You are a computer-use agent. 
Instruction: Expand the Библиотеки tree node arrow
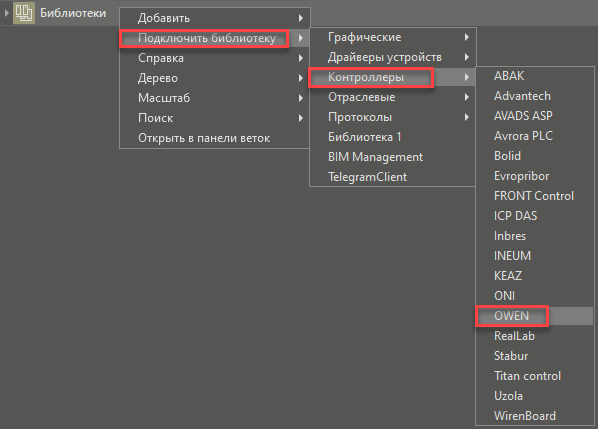tap(6, 13)
